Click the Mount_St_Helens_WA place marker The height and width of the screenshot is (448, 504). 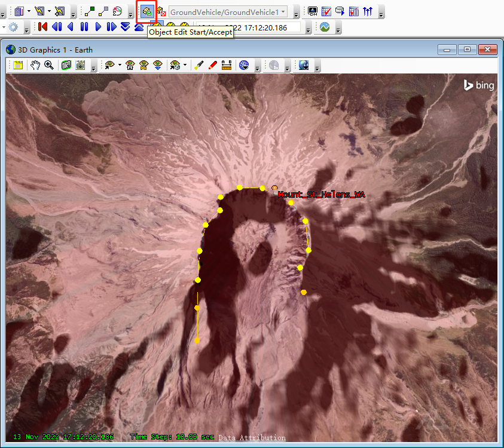pyautogui.click(x=274, y=188)
